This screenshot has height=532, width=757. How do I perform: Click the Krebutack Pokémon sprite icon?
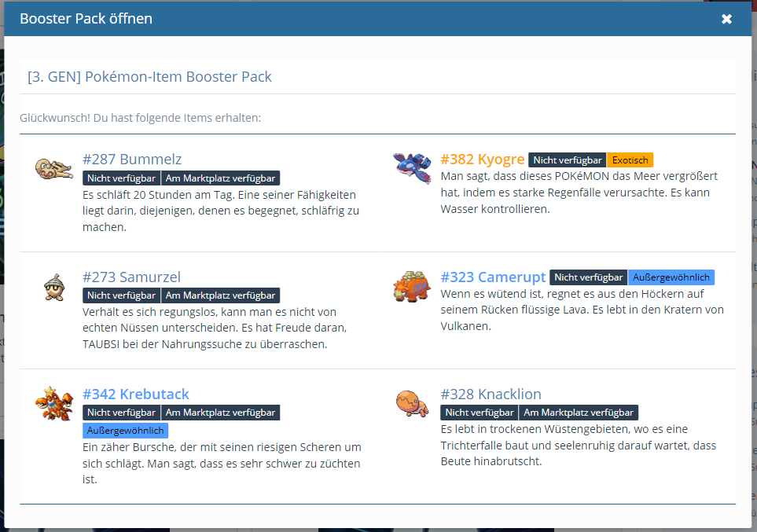click(53, 403)
